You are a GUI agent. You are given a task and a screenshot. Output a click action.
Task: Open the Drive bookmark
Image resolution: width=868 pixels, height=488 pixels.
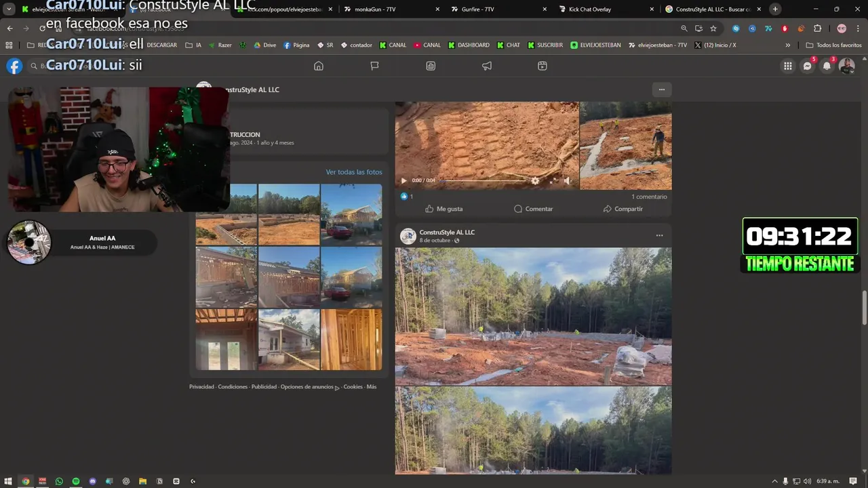264,45
